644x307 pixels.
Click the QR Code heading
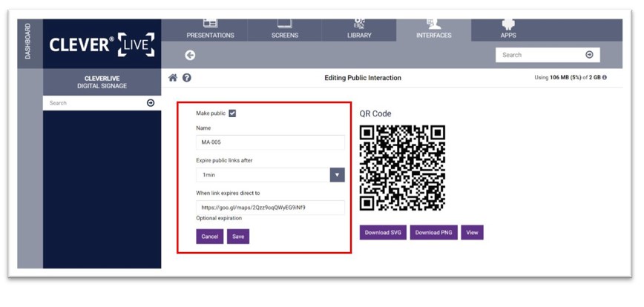click(x=375, y=113)
